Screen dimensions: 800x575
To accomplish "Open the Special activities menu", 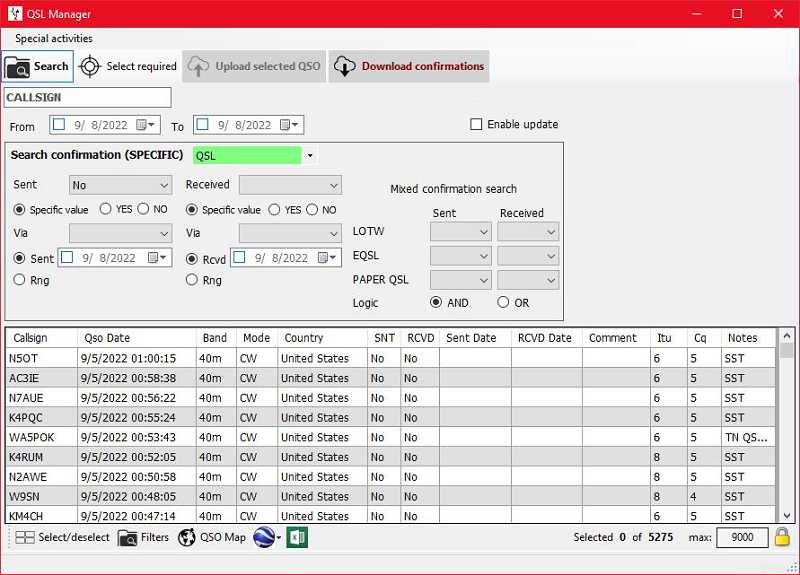I will (54, 38).
